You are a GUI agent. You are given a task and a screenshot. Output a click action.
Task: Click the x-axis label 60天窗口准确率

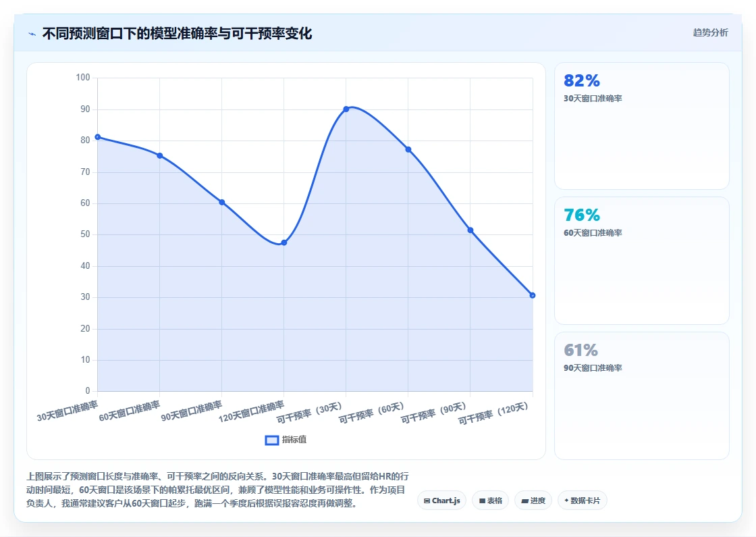129,411
